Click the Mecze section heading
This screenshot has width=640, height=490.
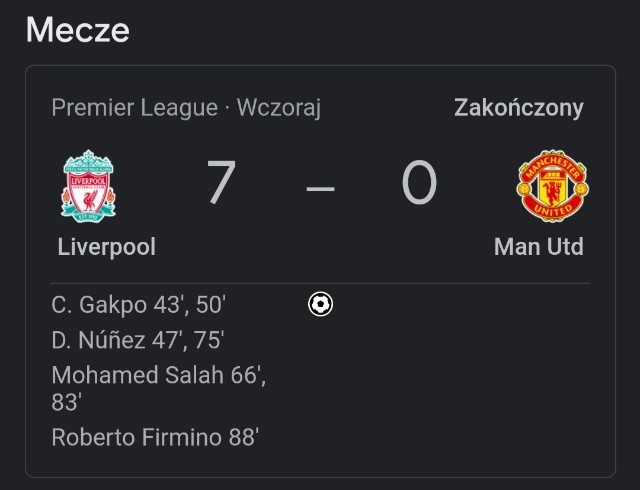coord(77,30)
